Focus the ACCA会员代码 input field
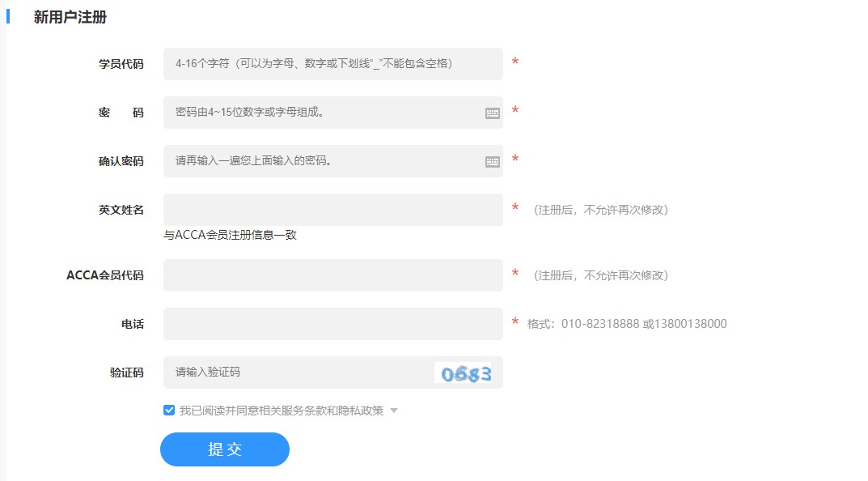The width and height of the screenshot is (868, 481). pyautogui.click(x=332, y=275)
